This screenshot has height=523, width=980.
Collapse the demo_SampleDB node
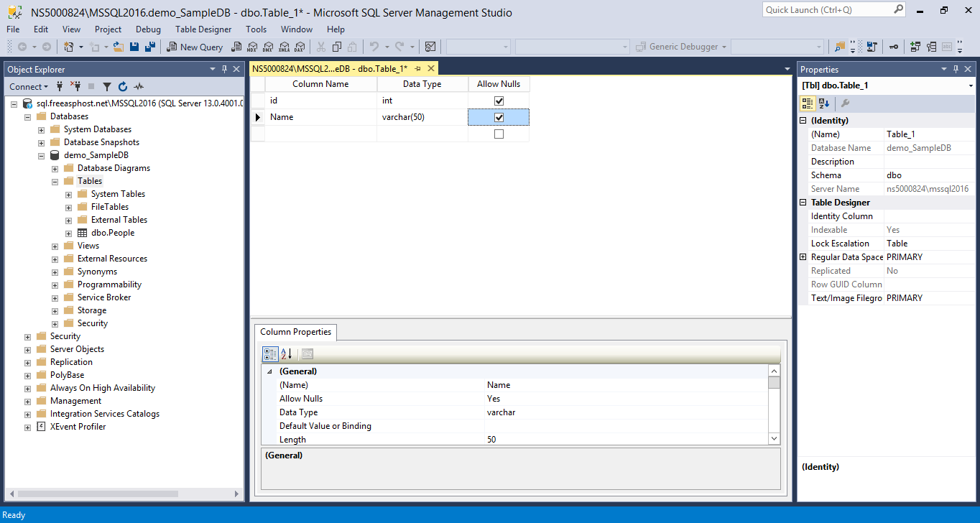click(x=42, y=155)
